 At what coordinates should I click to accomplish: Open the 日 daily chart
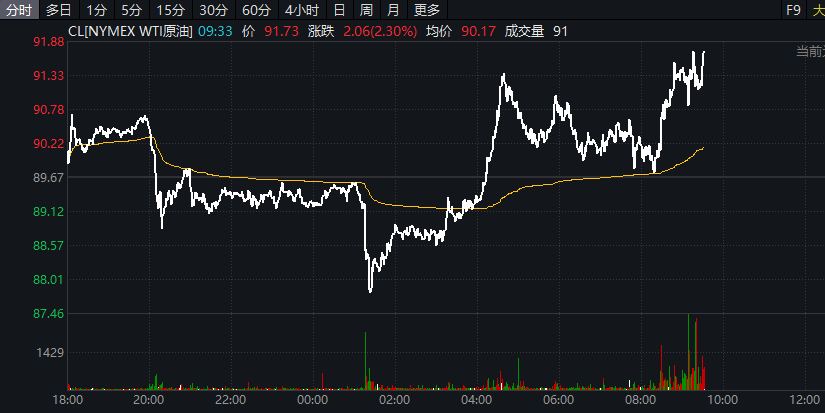click(340, 10)
